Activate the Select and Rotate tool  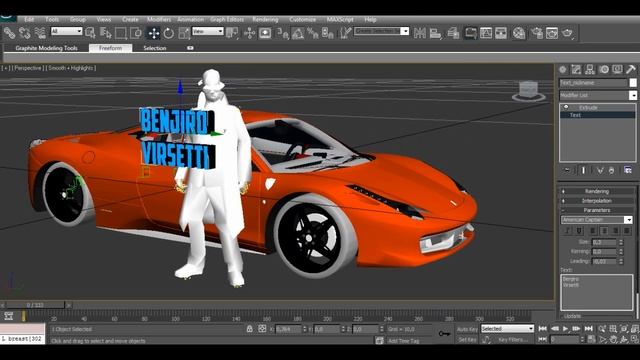coord(169,33)
